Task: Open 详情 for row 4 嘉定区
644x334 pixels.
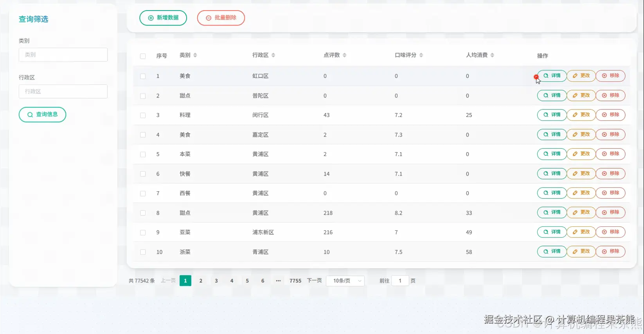Action: (x=552, y=135)
